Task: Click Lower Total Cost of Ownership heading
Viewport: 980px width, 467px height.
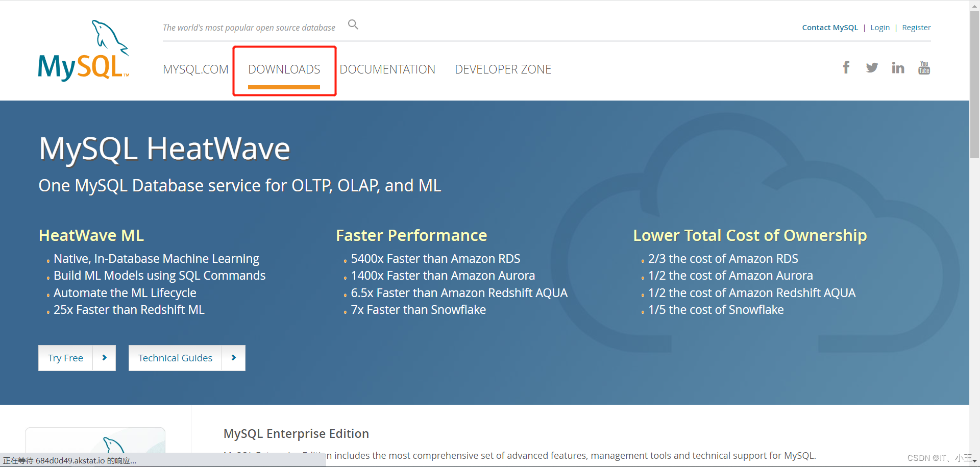Action: click(750, 235)
